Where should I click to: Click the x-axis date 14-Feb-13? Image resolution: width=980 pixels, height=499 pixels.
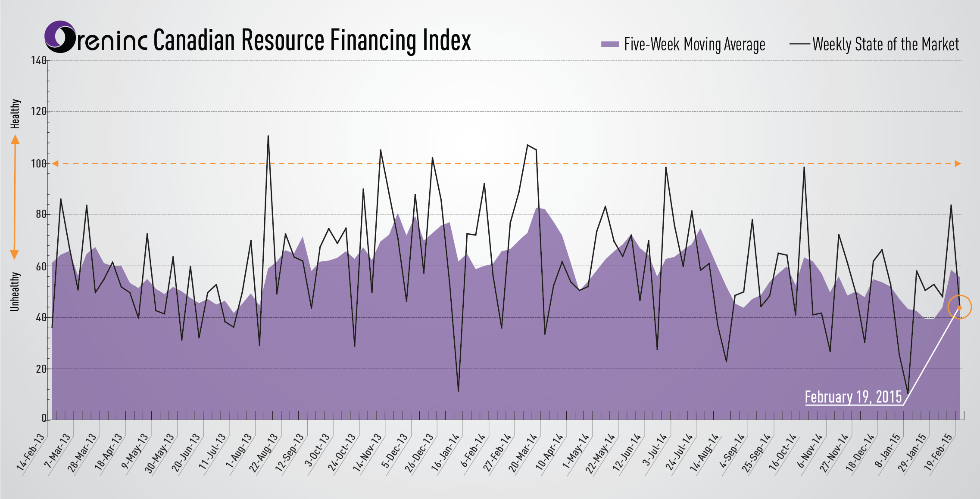31,452
